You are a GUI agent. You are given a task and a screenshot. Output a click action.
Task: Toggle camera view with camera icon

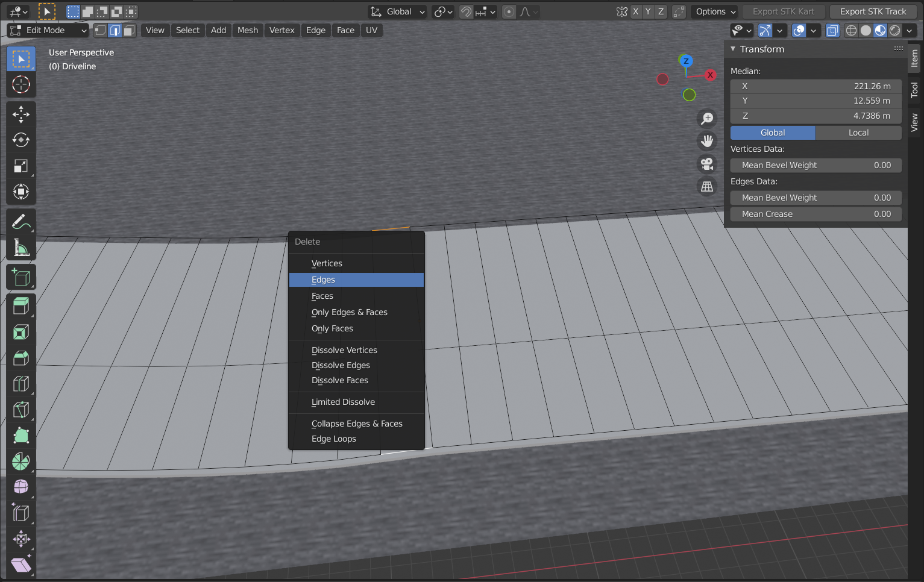point(707,164)
